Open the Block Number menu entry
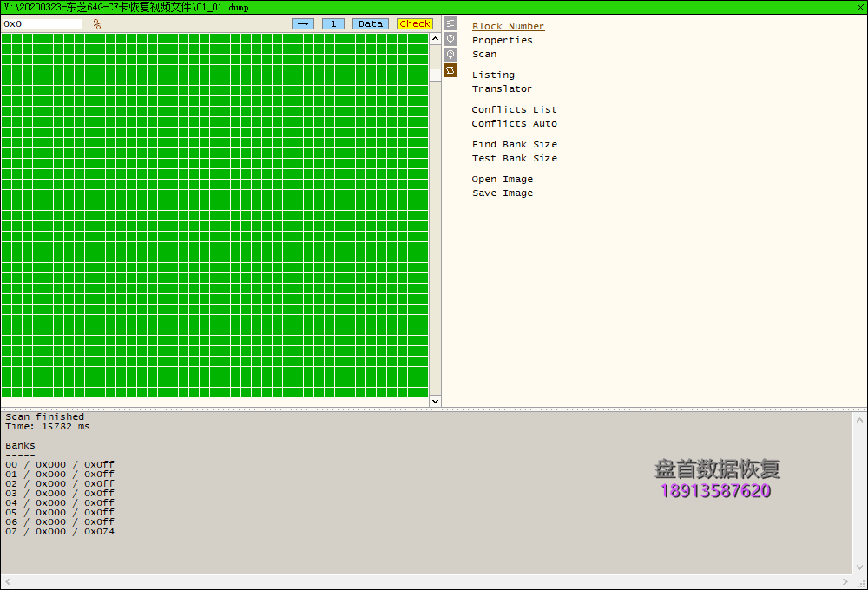Image resolution: width=868 pixels, height=590 pixels. [x=508, y=26]
